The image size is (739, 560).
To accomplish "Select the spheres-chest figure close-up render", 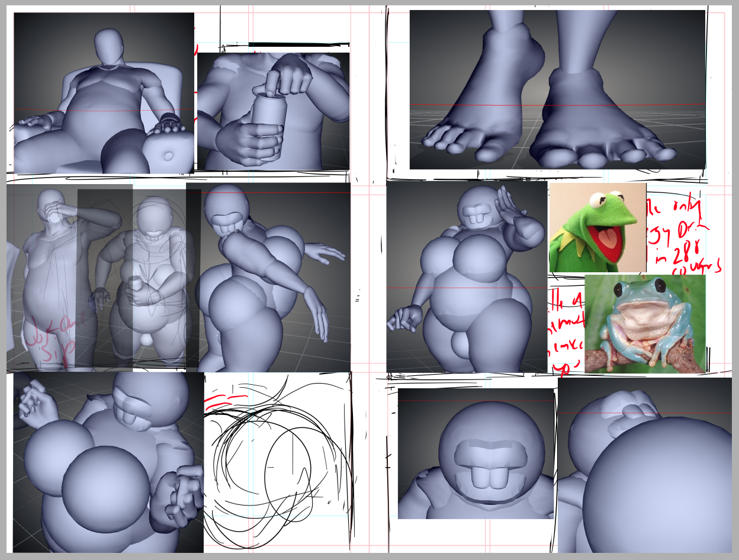I will pos(108,462).
